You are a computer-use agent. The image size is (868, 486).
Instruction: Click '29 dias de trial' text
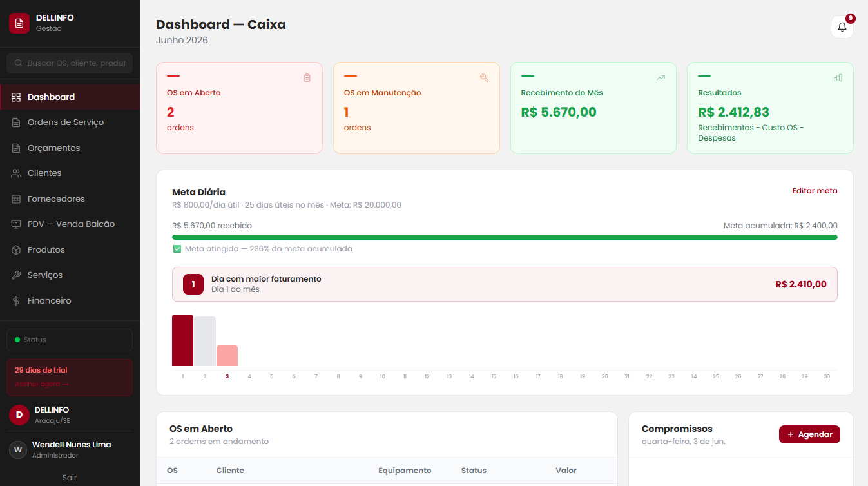point(41,370)
